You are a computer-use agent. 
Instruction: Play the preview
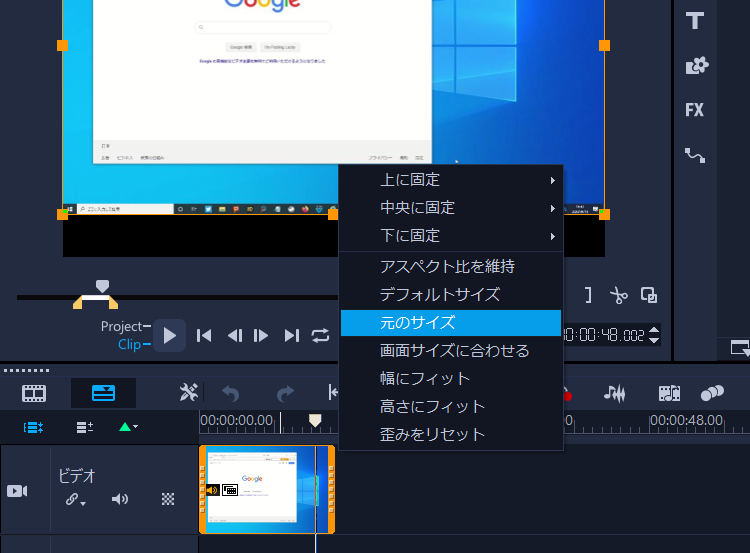point(169,335)
